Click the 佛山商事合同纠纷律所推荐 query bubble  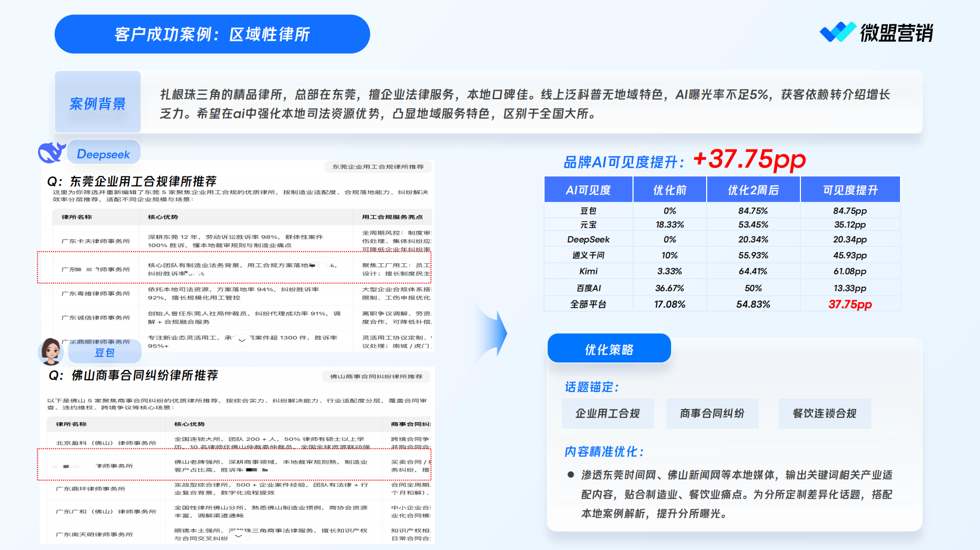pyautogui.click(x=376, y=376)
